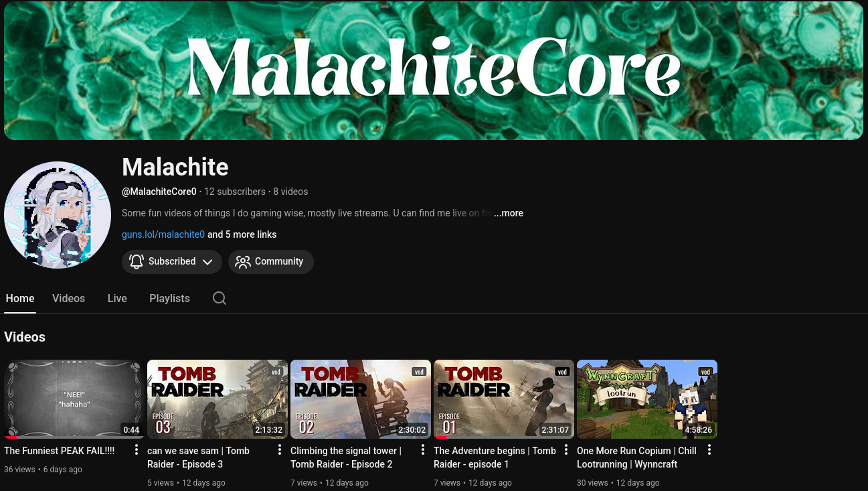Click the Community people icon

242,262
